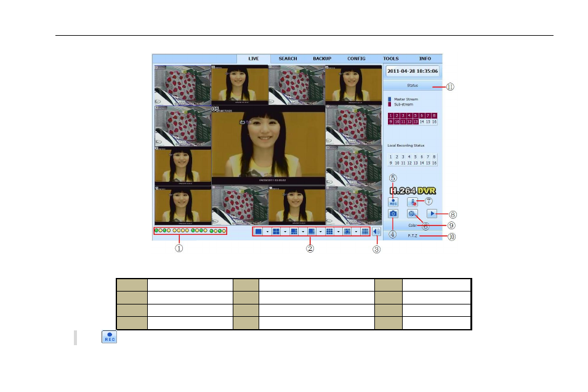
Task: Toggle stream for channel 14 in stream grid
Action: click(x=422, y=121)
